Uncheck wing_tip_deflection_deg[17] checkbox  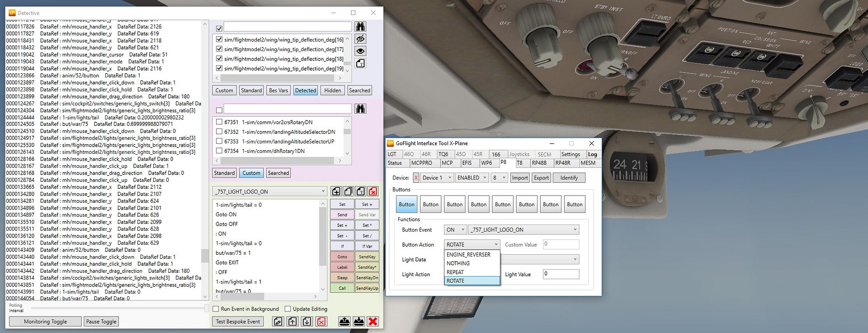(x=219, y=49)
